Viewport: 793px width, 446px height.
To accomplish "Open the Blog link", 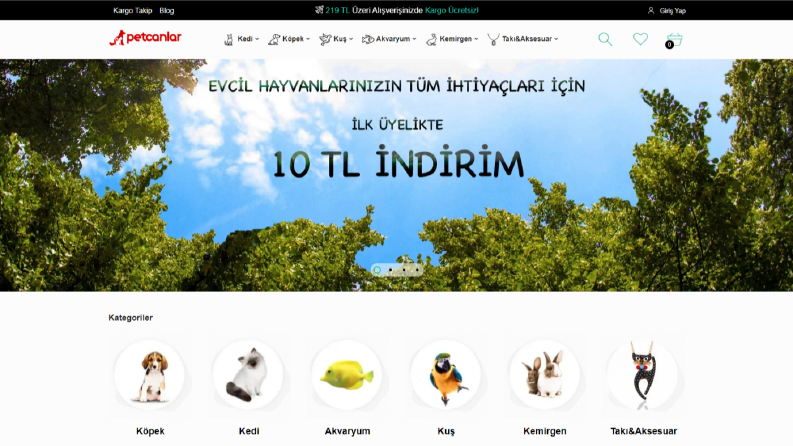I will pos(166,11).
